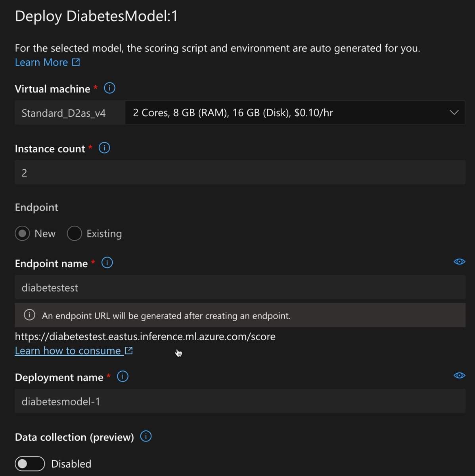Click the Deploy DiabetesModel:1 heading
The width and height of the screenshot is (475, 476).
(96, 16)
